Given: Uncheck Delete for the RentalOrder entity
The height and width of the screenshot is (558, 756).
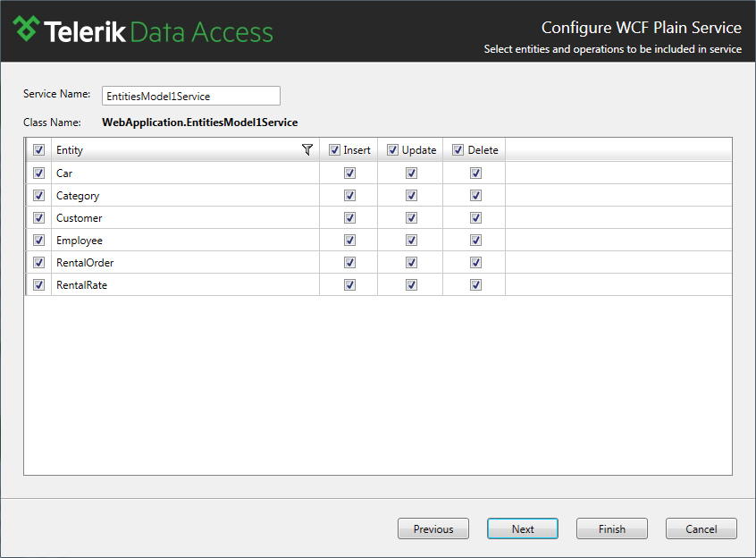Looking at the screenshot, I should point(476,262).
